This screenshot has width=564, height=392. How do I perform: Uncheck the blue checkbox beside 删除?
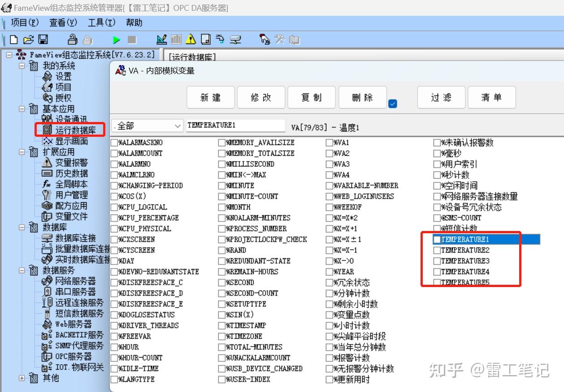[393, 103]
